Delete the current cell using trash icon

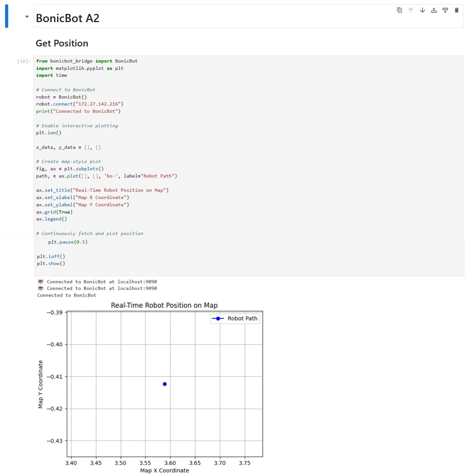[456, 10]
